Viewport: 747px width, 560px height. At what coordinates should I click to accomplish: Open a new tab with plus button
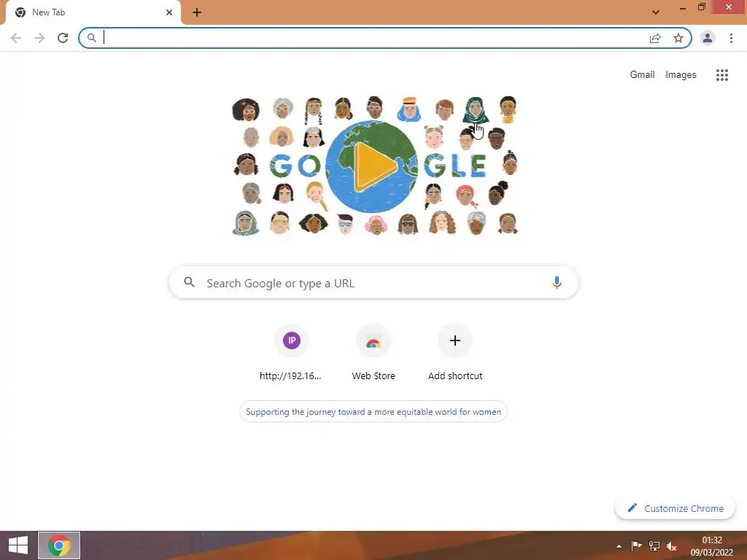tap(197, 12)
